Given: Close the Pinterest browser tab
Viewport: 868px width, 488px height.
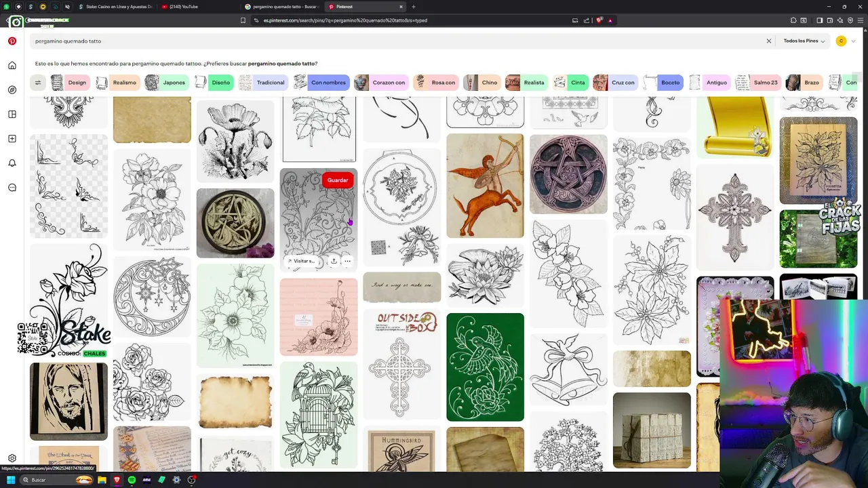Looking at the screenshot, I should point(401,7).
